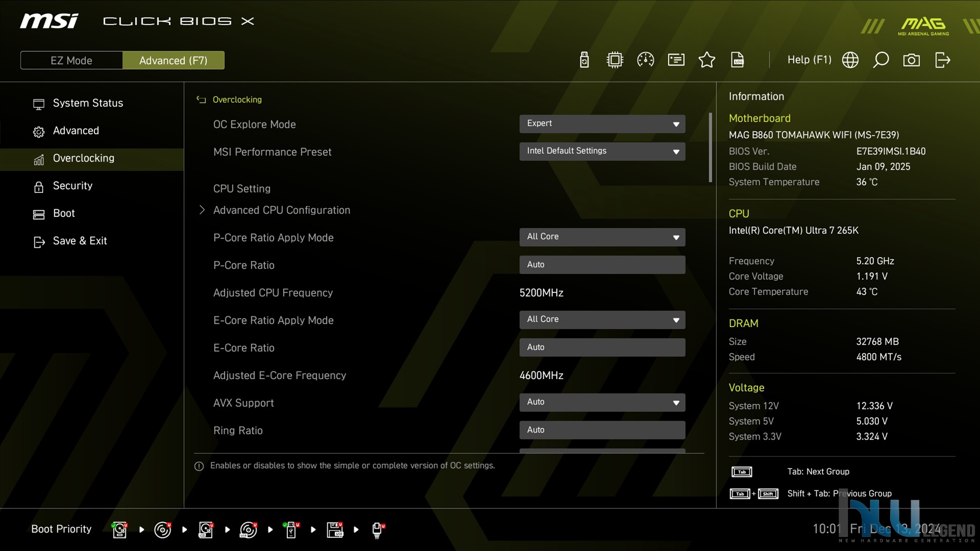Open Boot in the sidebar
The width and height of the screenshot is (980, 551).
92,213
